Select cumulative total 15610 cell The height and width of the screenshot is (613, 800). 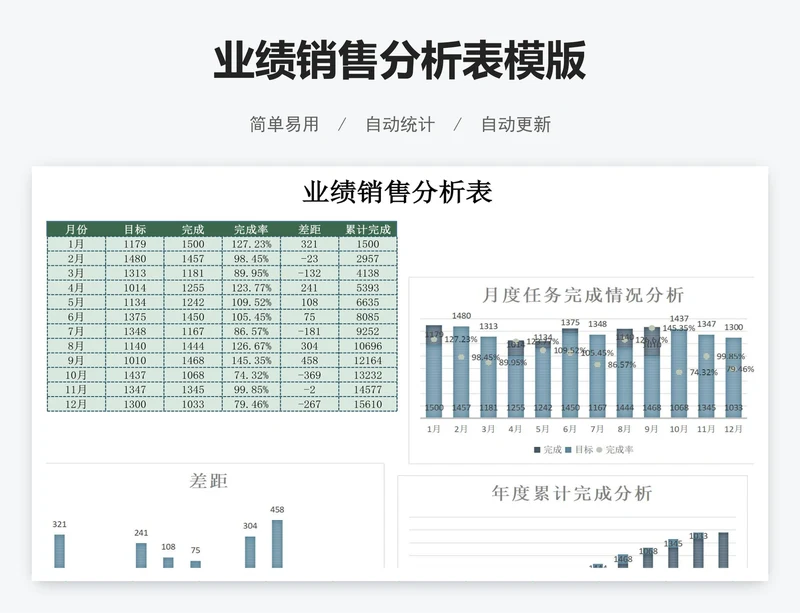[x=368, y=404]
